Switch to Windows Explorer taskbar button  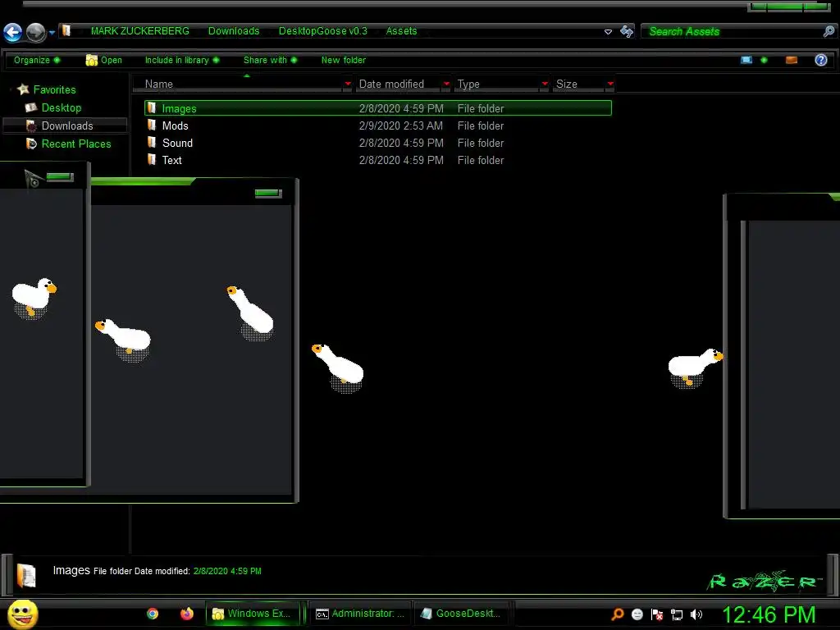click(253, 614)
